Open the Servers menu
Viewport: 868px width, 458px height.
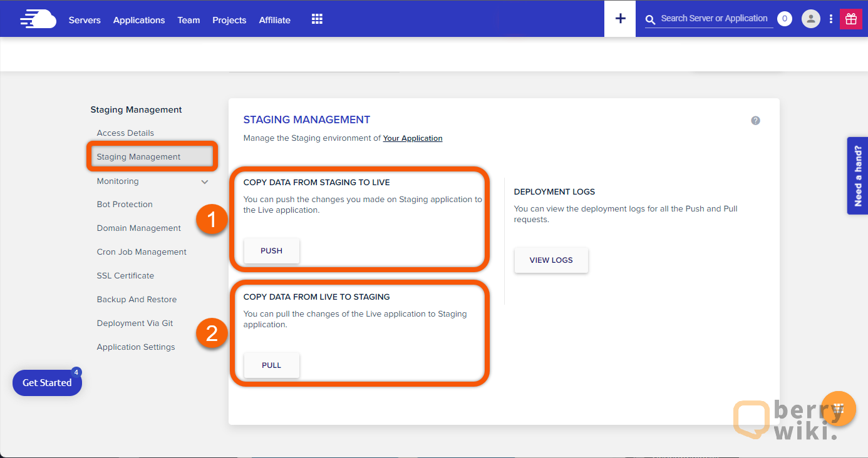point(85,20)
